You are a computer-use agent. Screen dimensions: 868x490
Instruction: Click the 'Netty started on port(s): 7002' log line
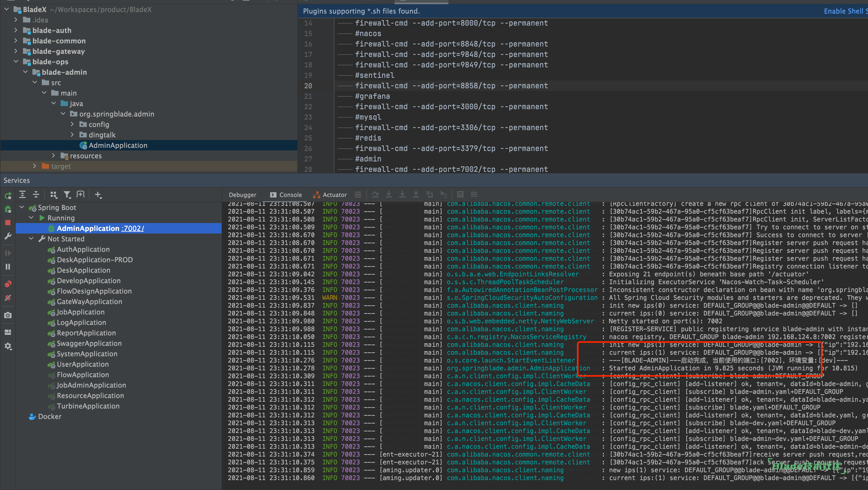[x=666, y=321]
